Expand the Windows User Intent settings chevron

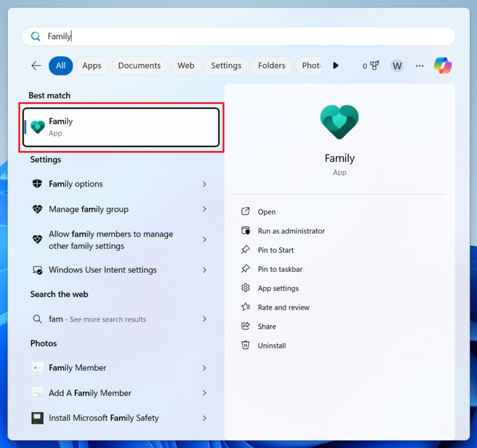click(x=204, y=270)
